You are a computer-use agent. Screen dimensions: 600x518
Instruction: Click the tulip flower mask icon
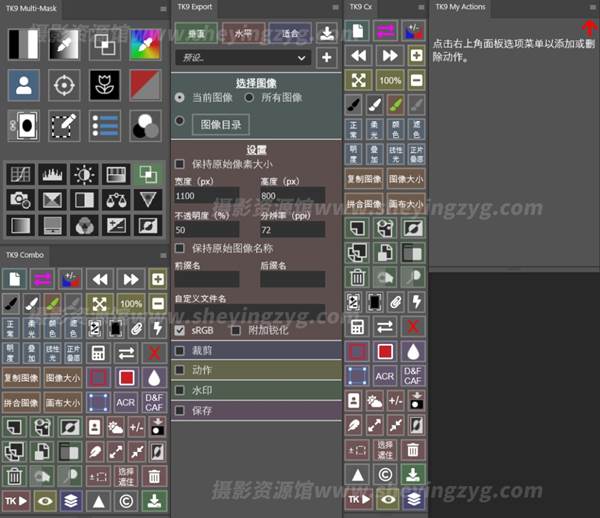[104, 85]
